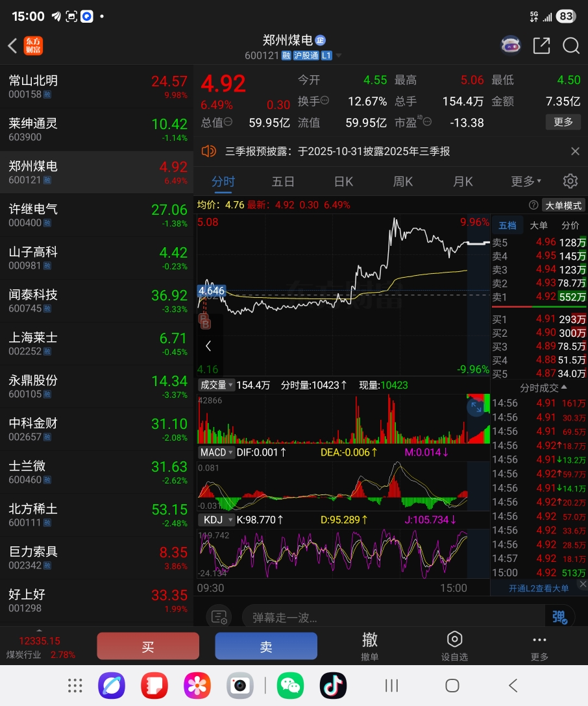Open chart settings gear icon
The width and height of the screenshot is (588, 706).
point(570,181)
